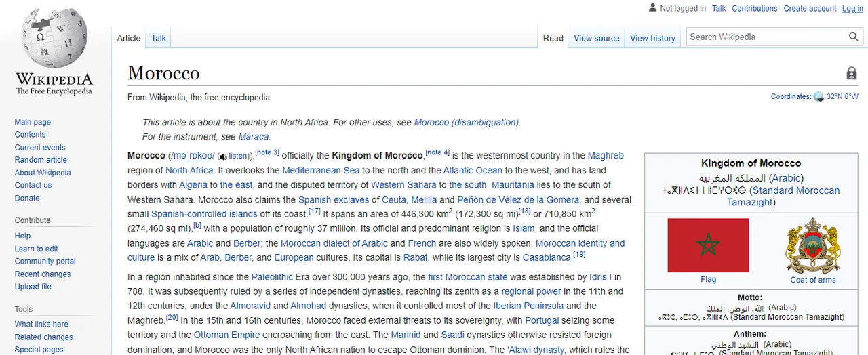Click the Morocco page heading

coord(163,73)
